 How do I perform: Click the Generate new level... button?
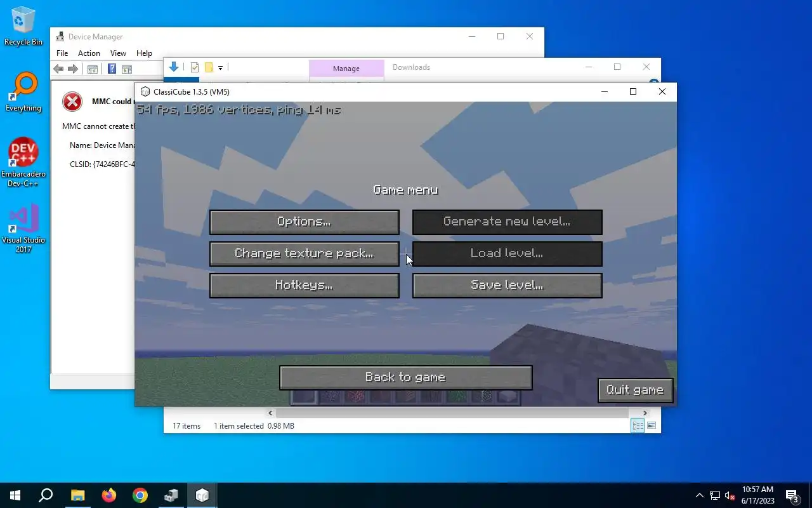(507, 222)
